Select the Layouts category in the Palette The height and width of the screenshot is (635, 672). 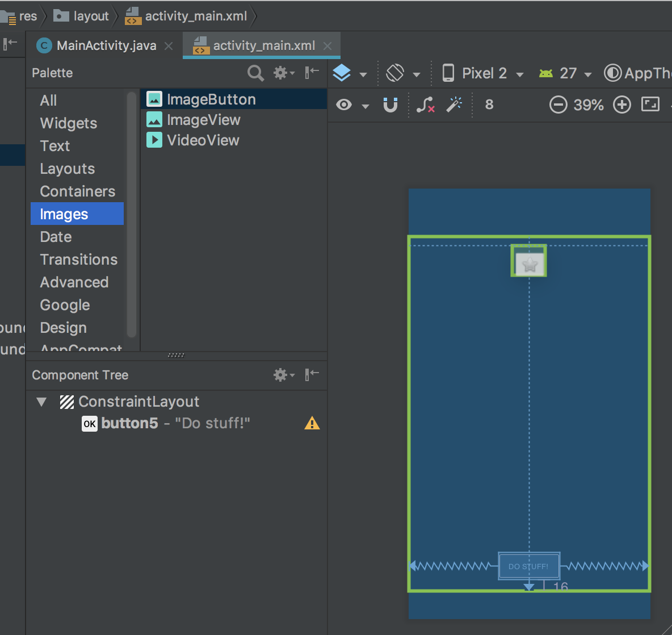pyautogui.click(x=67, y=168)
